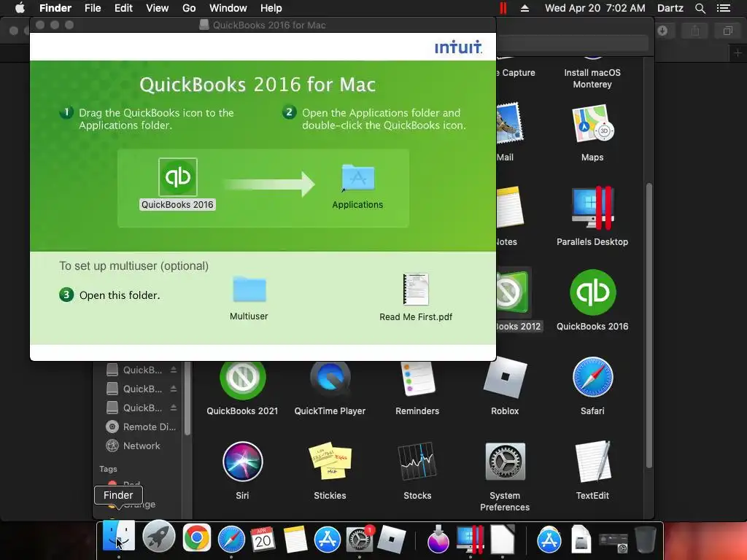Click the Spotlight search magnifier in the menu bar
This screenshot has height=560, width=747.
point(700,8)
